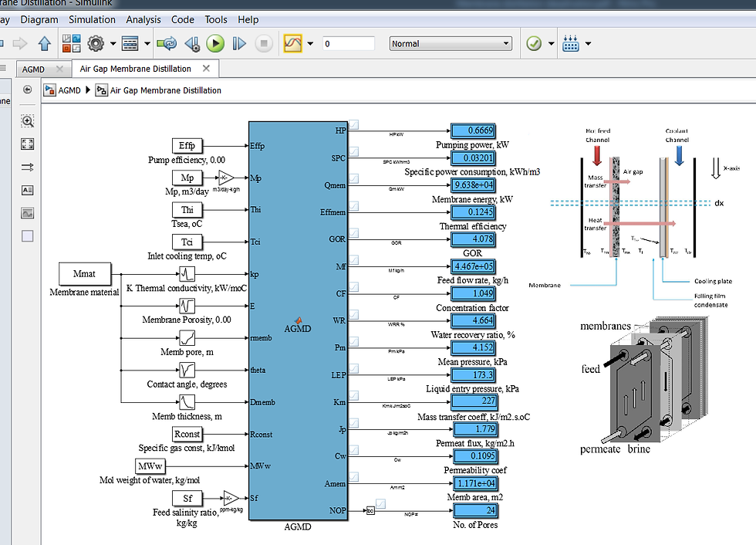Viewport: 756px width, 545px height.
Task: Click the Memb thickness lookup table block
Action: pos(187,401)
